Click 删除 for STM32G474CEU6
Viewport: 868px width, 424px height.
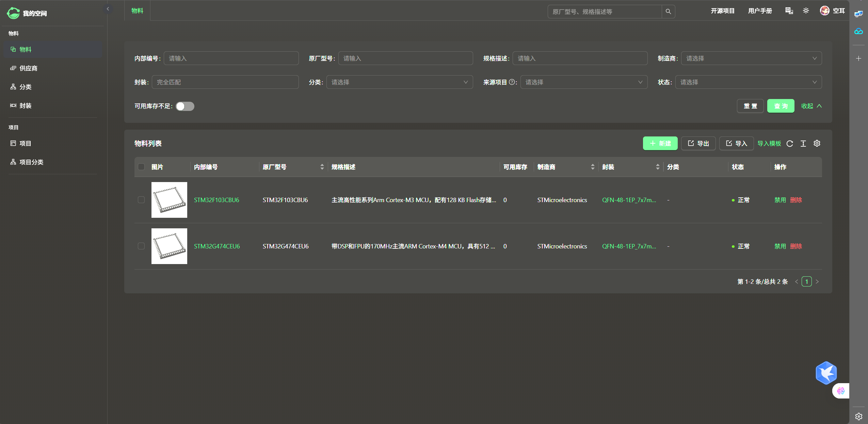tap(796, 246)
